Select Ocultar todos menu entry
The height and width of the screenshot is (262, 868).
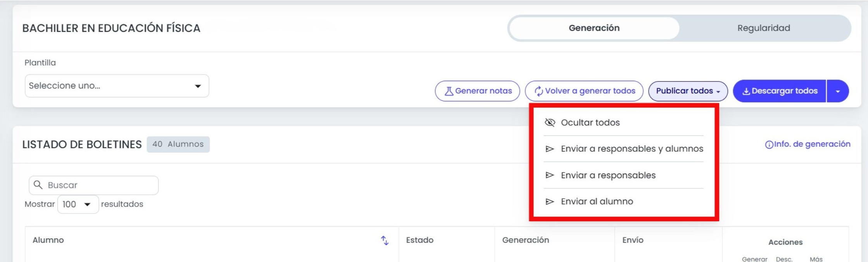point(623,123)
